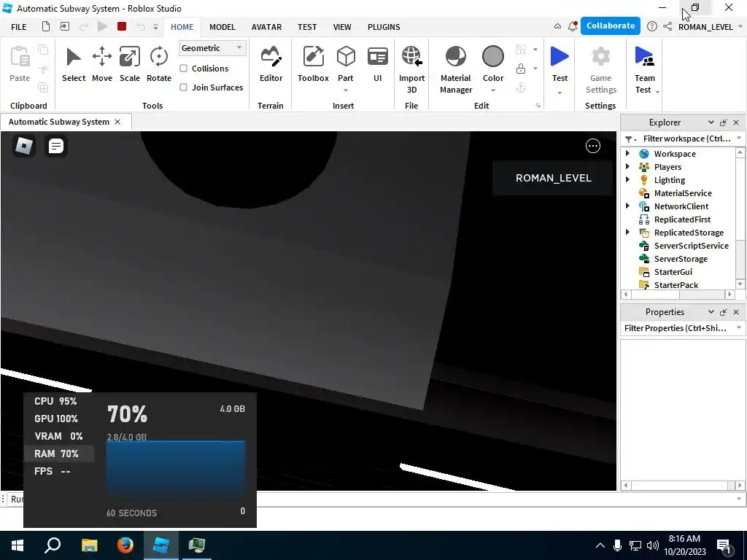This screenshot has height=560, width=747.
Task: Select GPU in performance overlay
Action: point(55,419)
